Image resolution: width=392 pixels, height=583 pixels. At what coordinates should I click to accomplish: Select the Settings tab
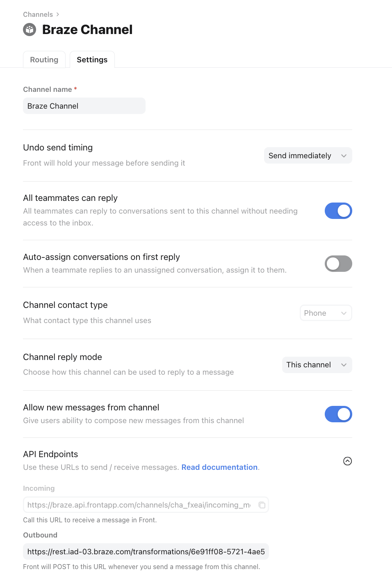point(92,60)
